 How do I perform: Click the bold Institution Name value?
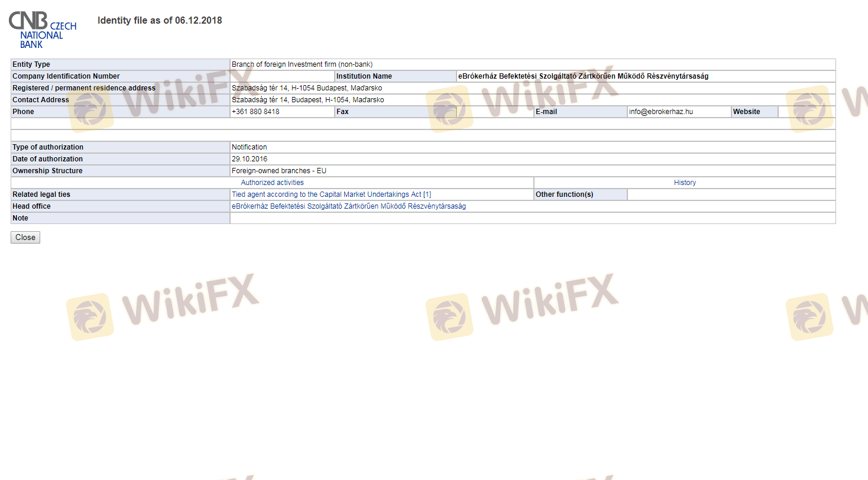[x=583, y=76]
